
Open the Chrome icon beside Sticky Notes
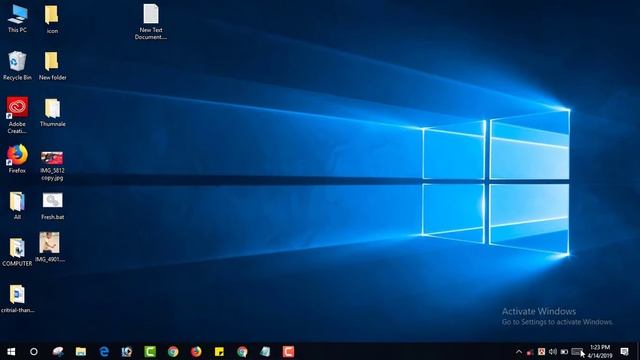242,351
